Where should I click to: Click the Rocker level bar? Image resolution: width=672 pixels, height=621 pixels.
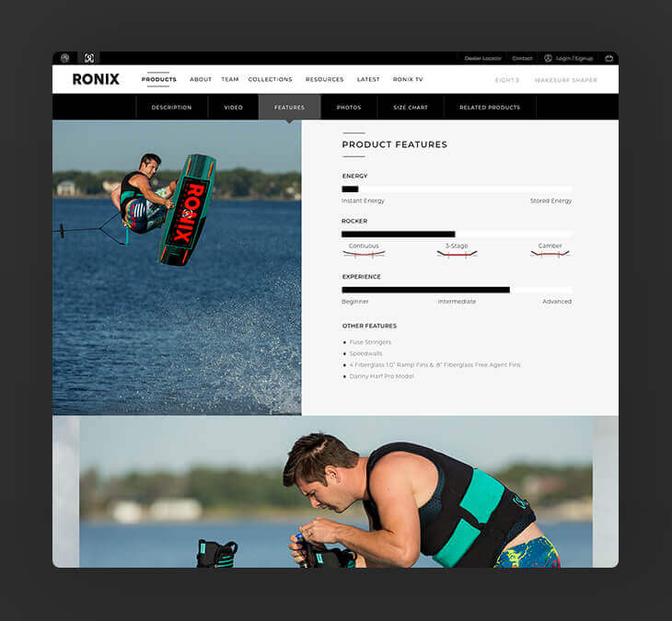point(457,235)
